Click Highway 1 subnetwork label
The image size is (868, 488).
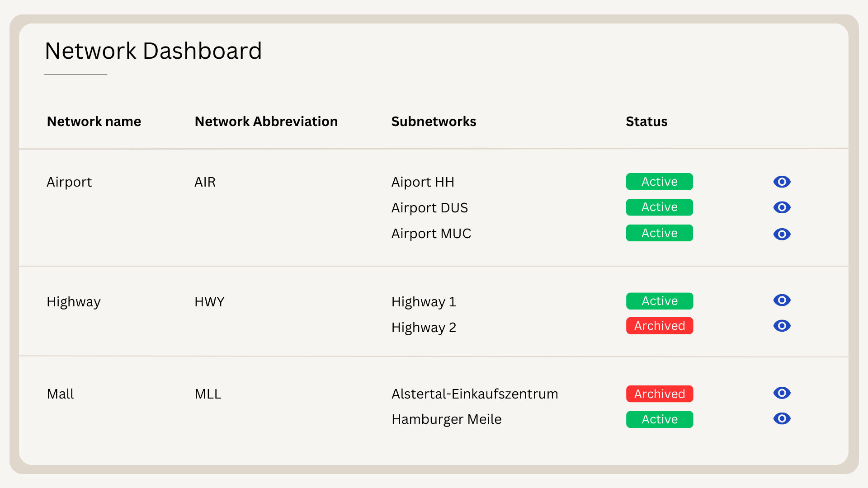pos(424,302)
